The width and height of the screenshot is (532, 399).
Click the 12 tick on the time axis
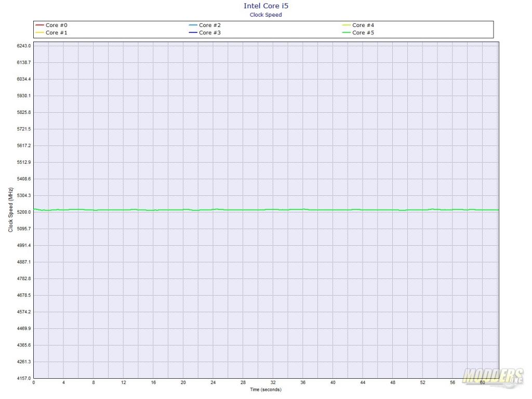[124, 382]
